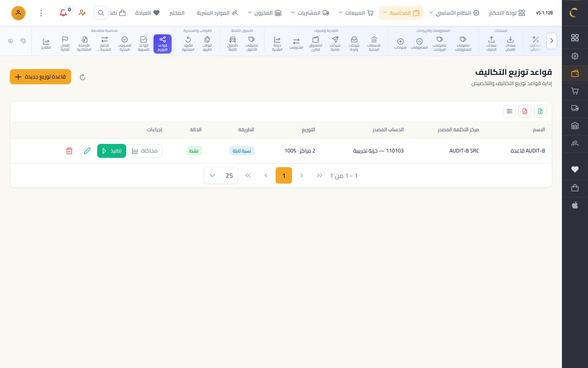Open سندات الصرف payment vouchers icon
Screen dimensions: 588x368
click(x=491, y=43)
